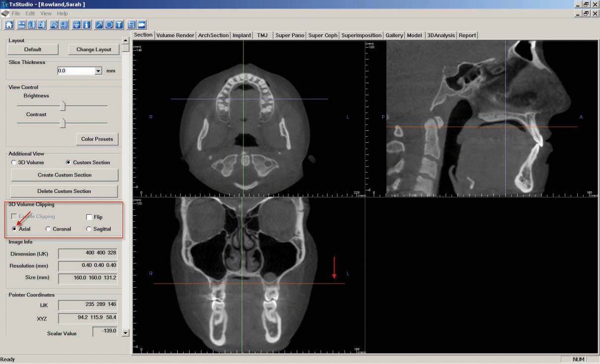Select the arrow annotation tool
Viewport: 600px width, 364px height.
point(99,24)
